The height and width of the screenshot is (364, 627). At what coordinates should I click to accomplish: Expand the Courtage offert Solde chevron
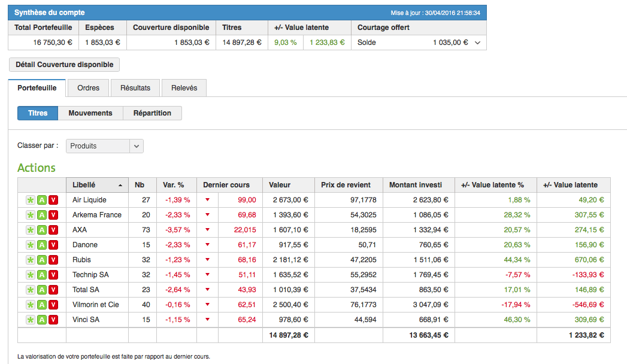477,43
